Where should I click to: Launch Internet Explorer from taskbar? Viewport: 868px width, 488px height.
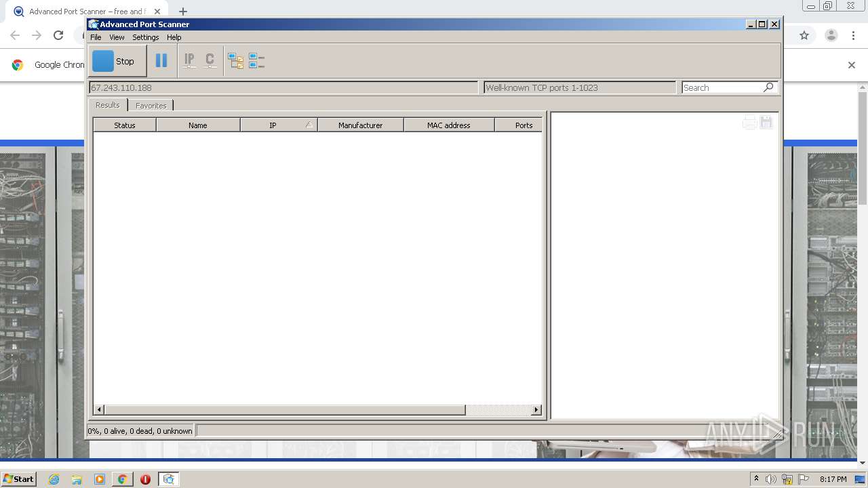(54, 479)
